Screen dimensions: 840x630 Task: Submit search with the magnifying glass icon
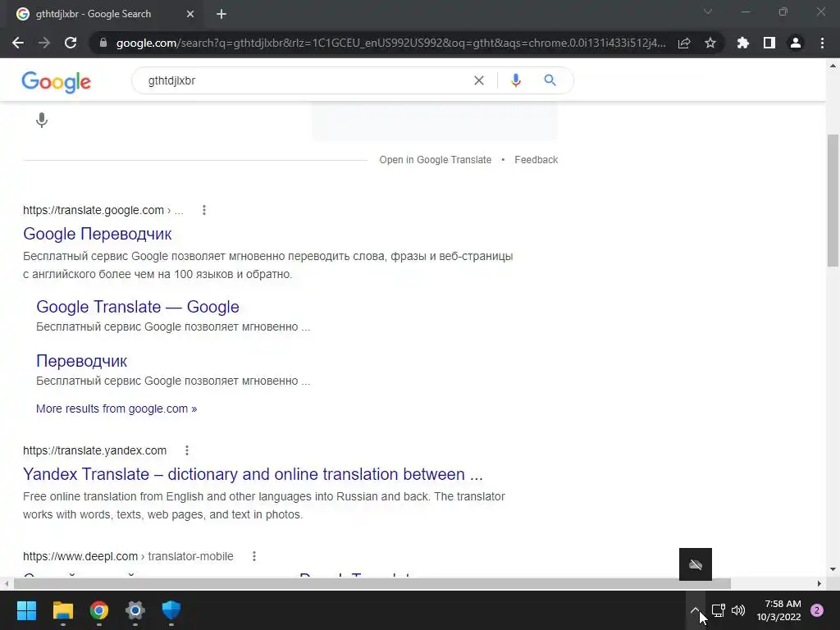[550, 80]
